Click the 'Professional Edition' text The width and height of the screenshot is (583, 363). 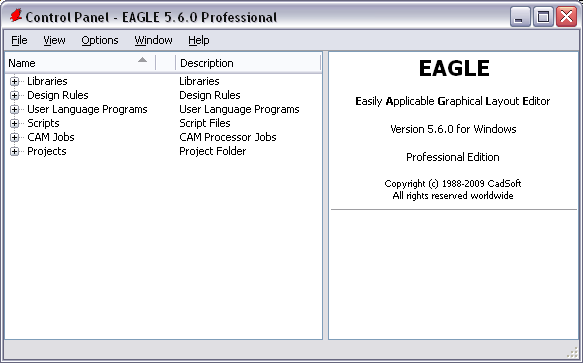pyautogui.click(x=452, y=157)
